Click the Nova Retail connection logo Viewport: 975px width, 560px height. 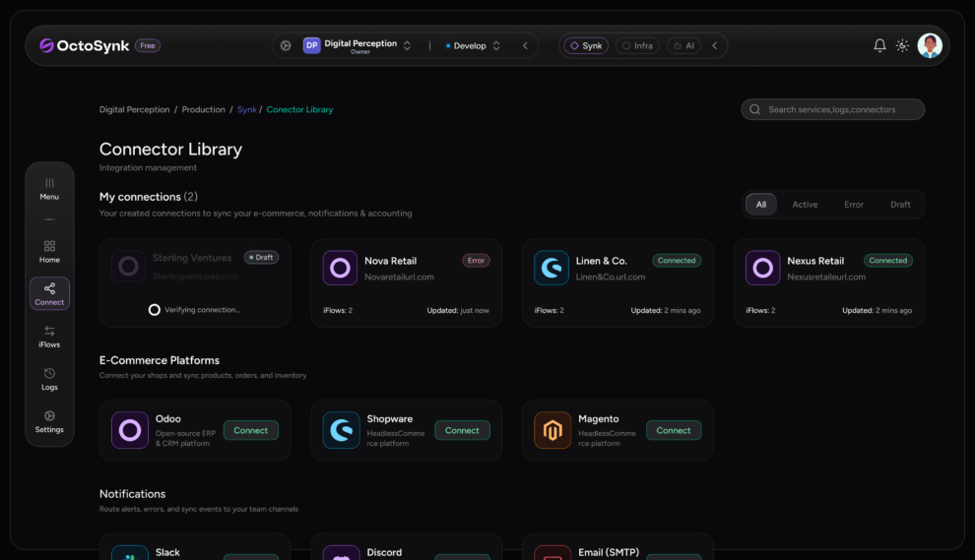pos(340,268)
